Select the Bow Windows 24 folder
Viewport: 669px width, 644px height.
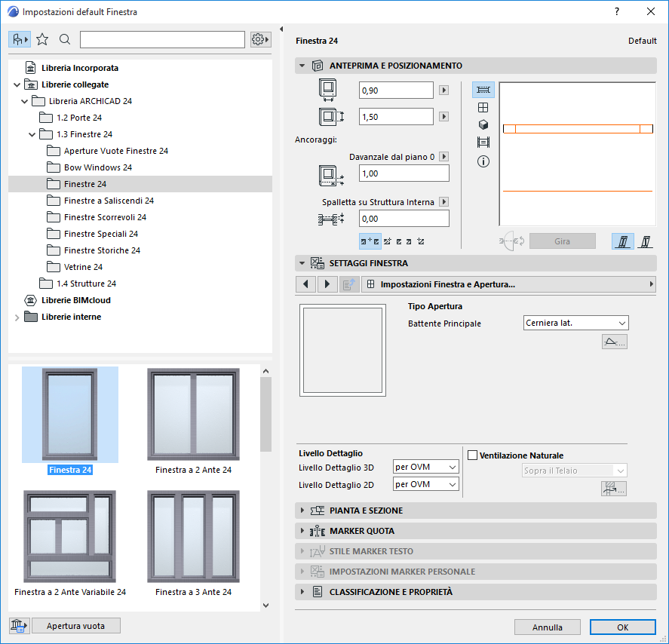[x=97, y=167]
